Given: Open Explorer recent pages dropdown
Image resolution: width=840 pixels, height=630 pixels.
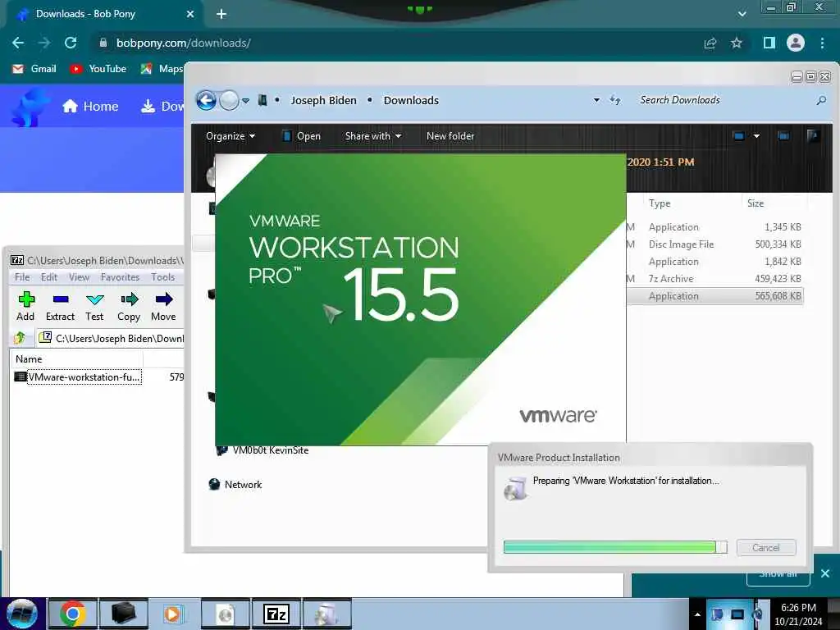Looking at the screenshot, I should click(245, 101).
